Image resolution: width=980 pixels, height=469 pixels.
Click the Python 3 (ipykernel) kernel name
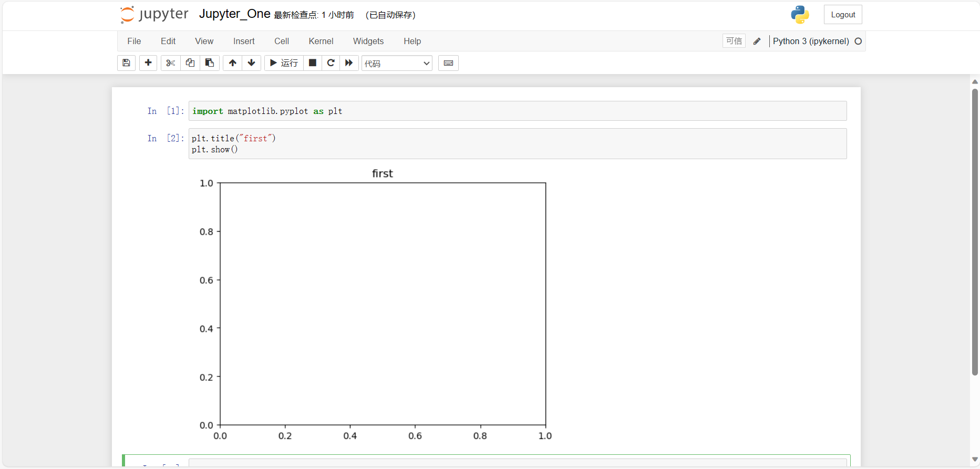pos(811,41)
